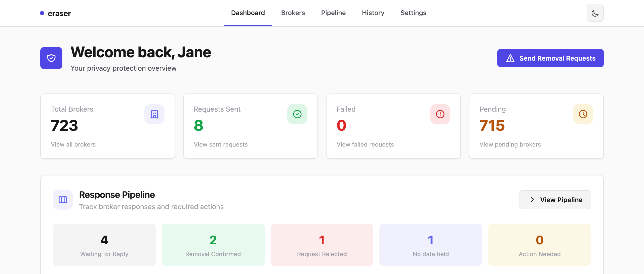Switch to the Brokers tab

[293, 13]
